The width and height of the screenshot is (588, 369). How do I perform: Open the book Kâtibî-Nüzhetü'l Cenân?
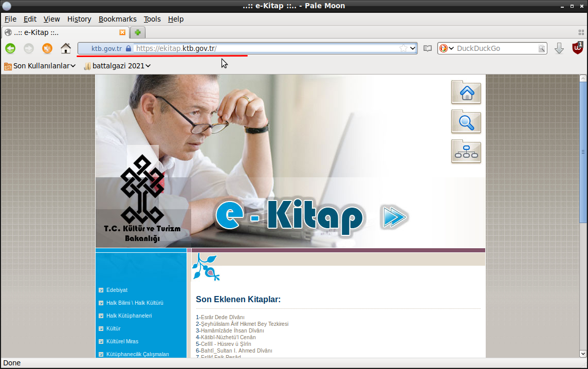[228, 338]
